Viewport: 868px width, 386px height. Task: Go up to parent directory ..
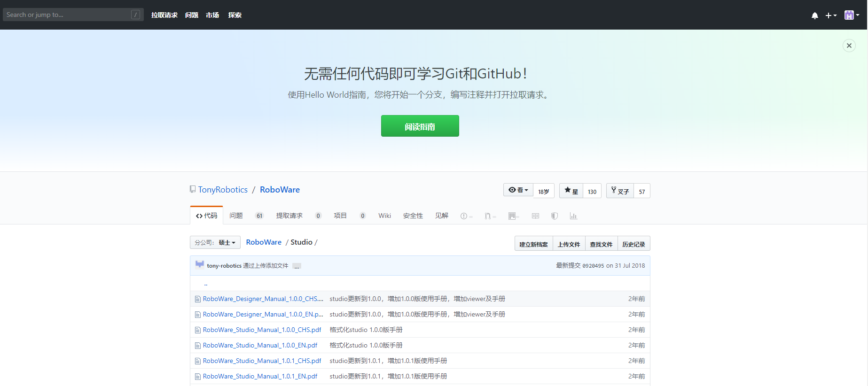206,284
